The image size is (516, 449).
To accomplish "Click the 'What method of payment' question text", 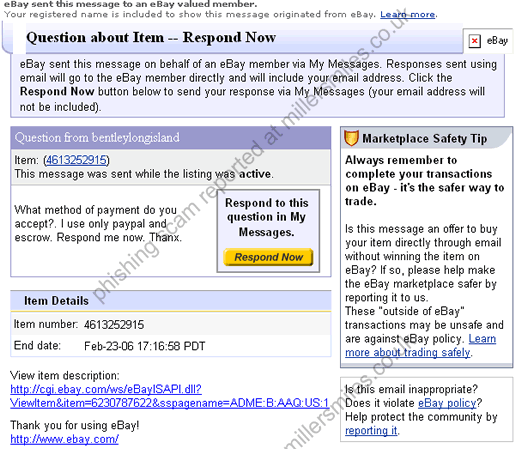I will point(98,224).
